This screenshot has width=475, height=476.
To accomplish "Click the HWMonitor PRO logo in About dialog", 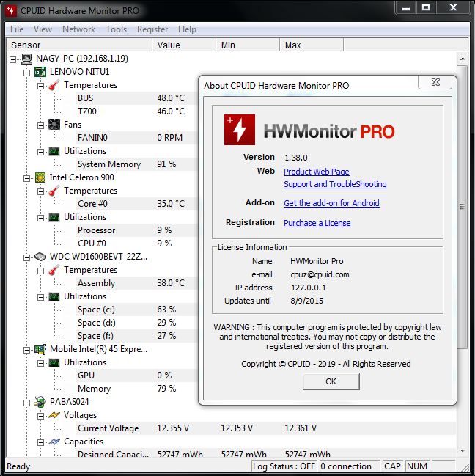I will pyautogui.click(x=240, y=130).
